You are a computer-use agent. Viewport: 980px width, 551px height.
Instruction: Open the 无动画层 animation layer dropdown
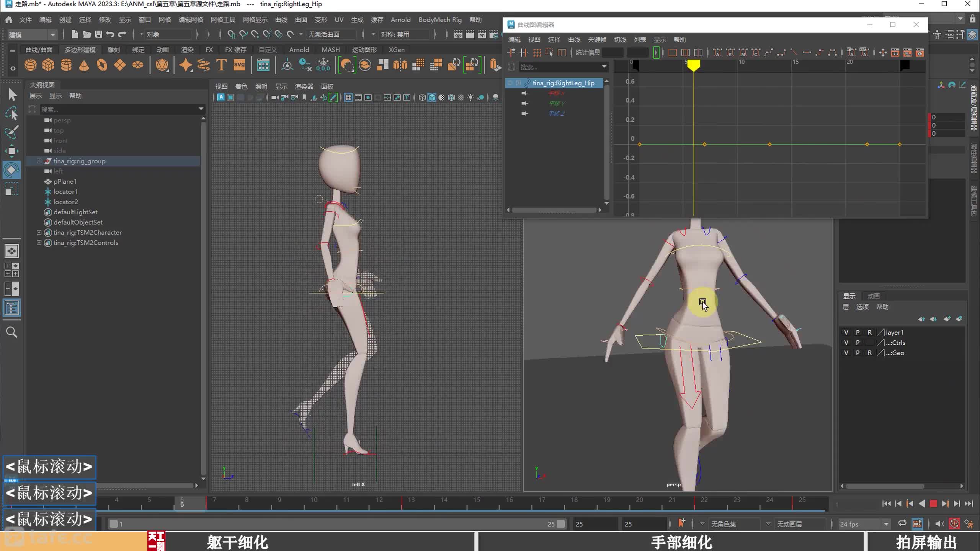[800, 524]
